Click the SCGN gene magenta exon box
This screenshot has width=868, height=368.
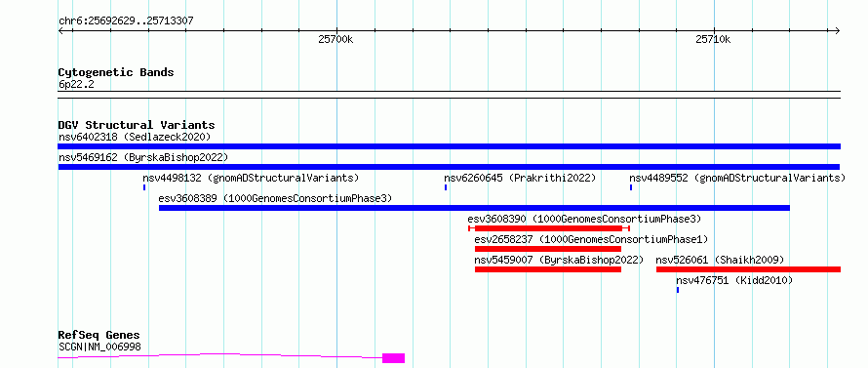coord(394,358)
